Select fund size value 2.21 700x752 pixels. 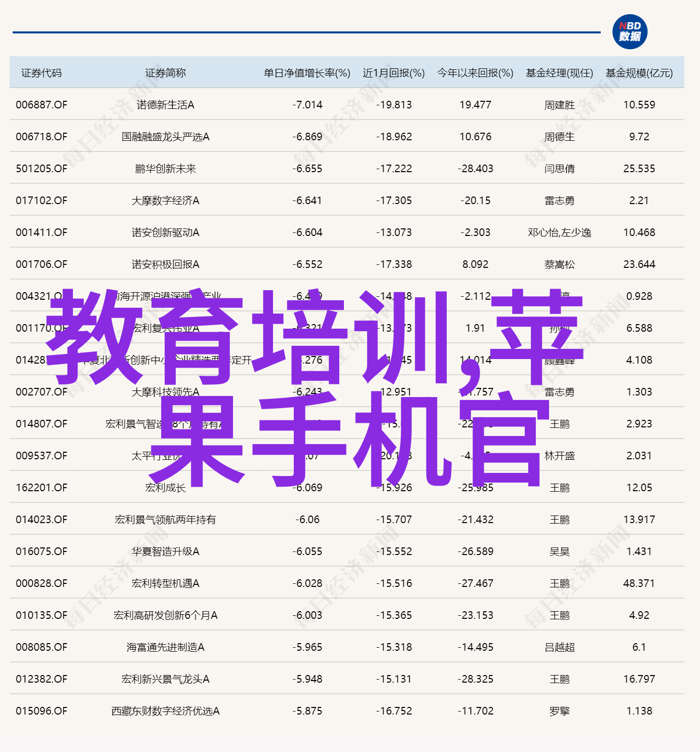tap(639, 201)
